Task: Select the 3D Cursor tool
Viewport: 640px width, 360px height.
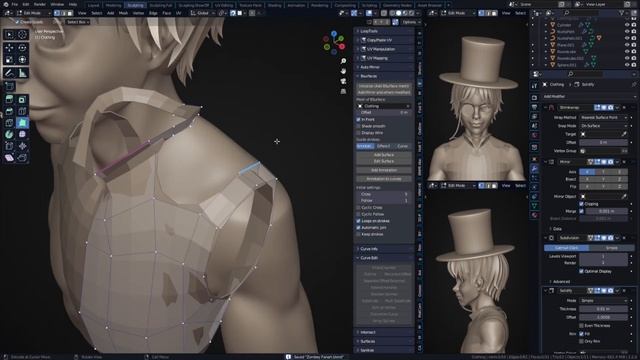Action: click(x=22, y=34)
